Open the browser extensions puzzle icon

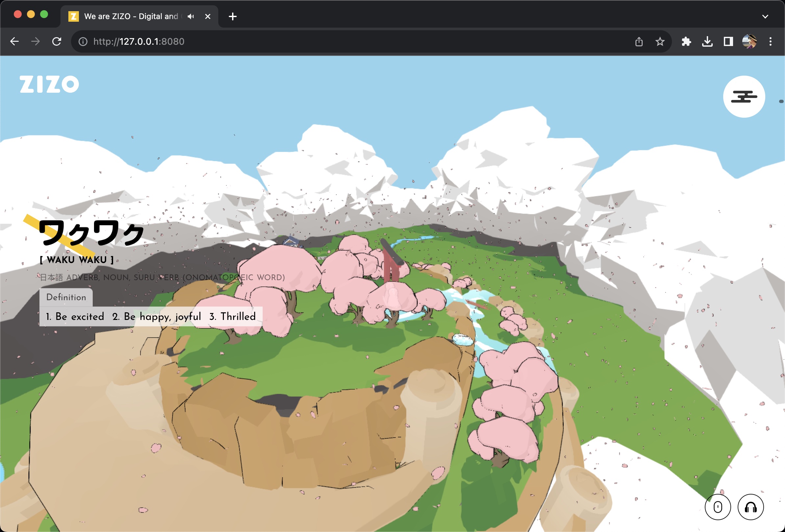point(686,41)
